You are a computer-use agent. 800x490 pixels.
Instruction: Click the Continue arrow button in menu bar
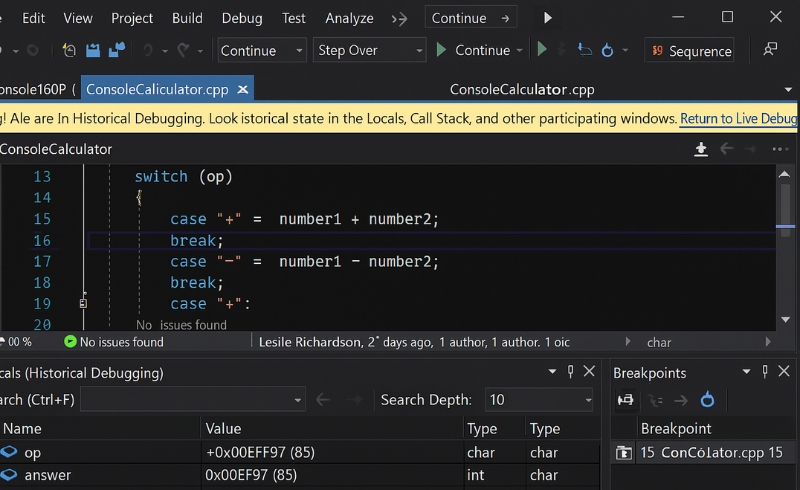470,18
